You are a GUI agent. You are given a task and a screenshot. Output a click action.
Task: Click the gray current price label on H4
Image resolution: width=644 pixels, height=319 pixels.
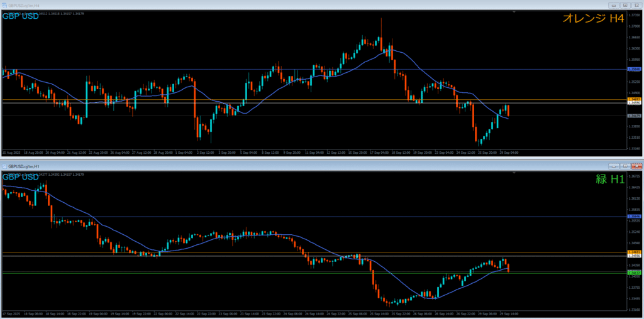(634, 116)
